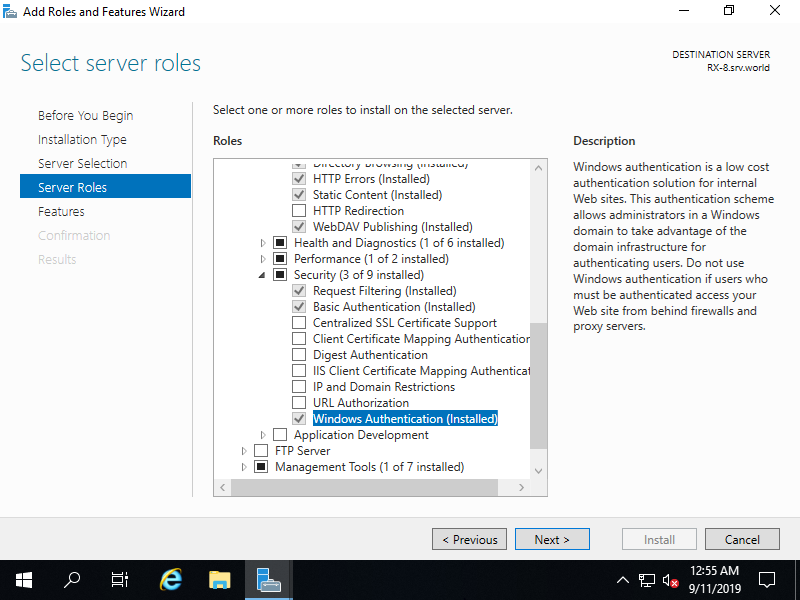Cancel the Add Roles wizard

pos(742,539)
